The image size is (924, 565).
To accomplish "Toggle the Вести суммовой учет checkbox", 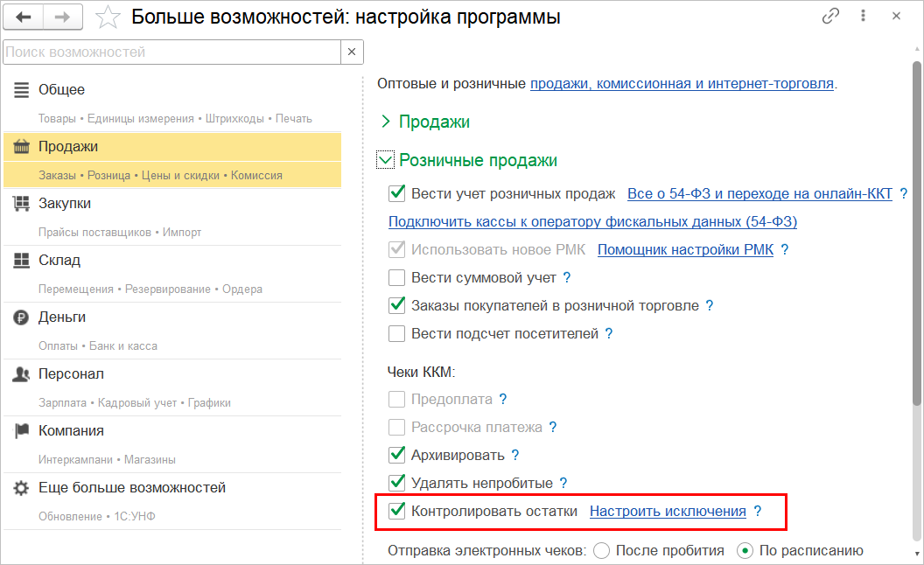I will [397, 278].
